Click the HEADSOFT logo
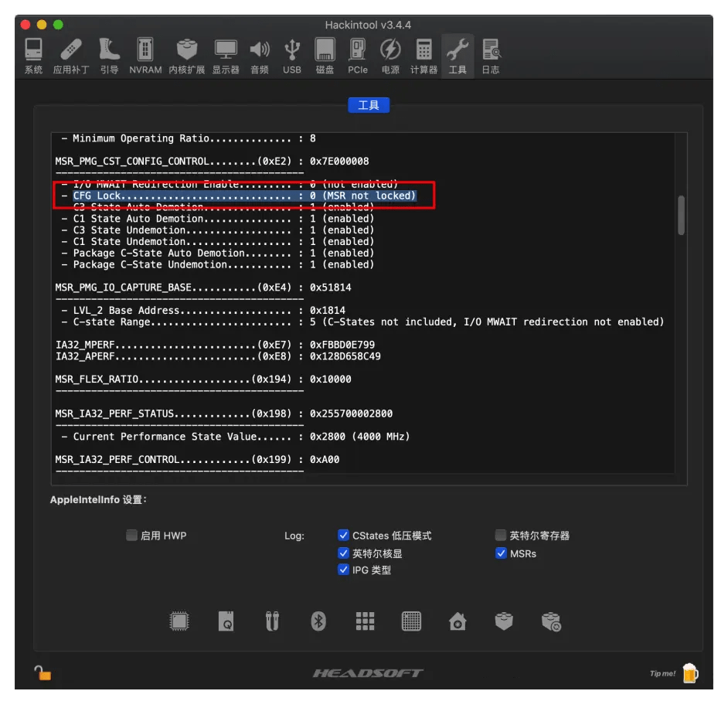Viewport: 728px width, 708px height. (x=368, y=672)
